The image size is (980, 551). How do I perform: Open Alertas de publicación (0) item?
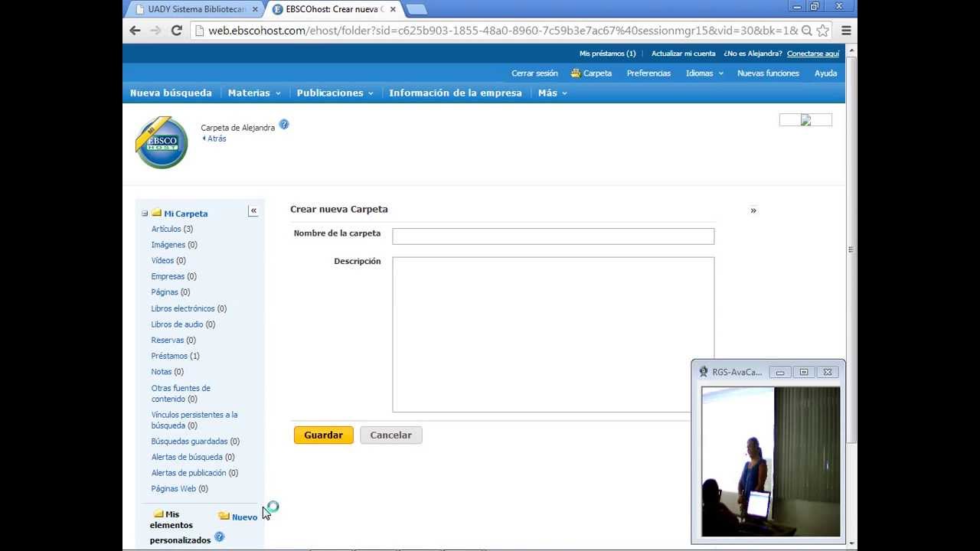pyautogui.click(x=194, y=473)
